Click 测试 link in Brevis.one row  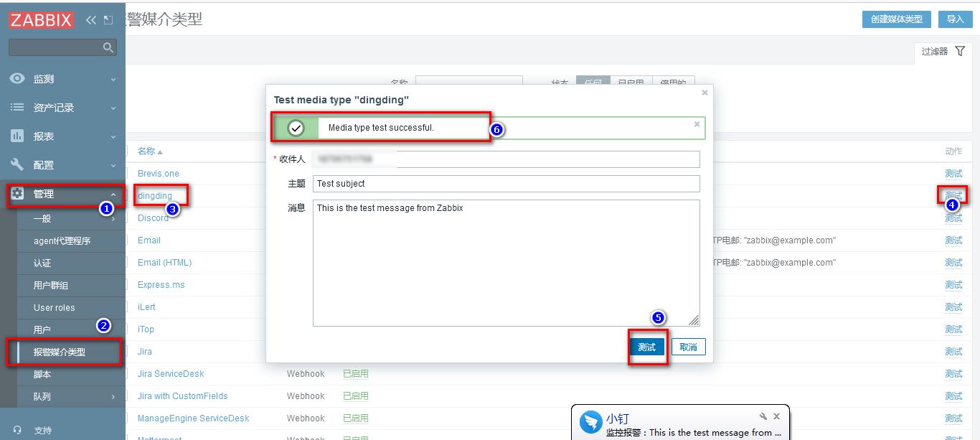[953, 174]
